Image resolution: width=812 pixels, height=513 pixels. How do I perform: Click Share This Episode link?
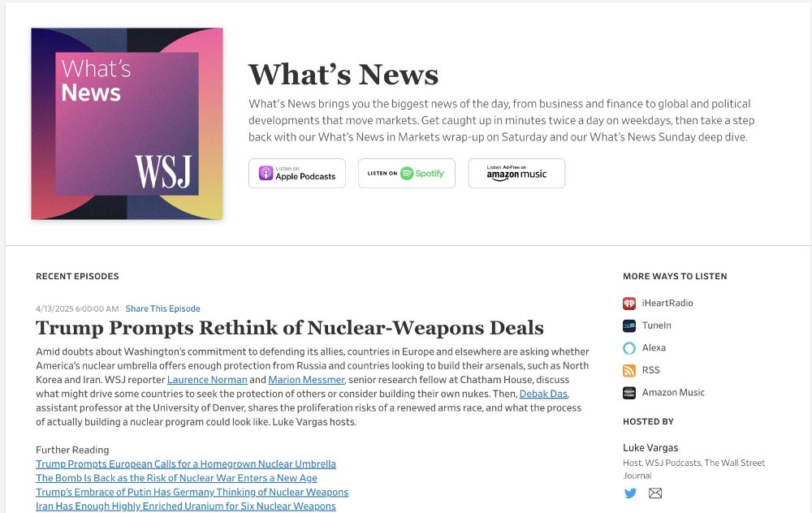(x=162, y=308)
